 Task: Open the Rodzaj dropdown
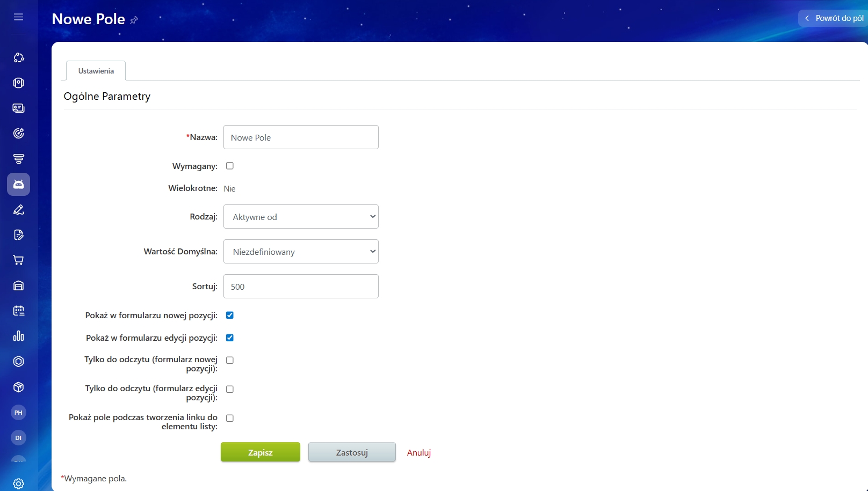point(301,217)
